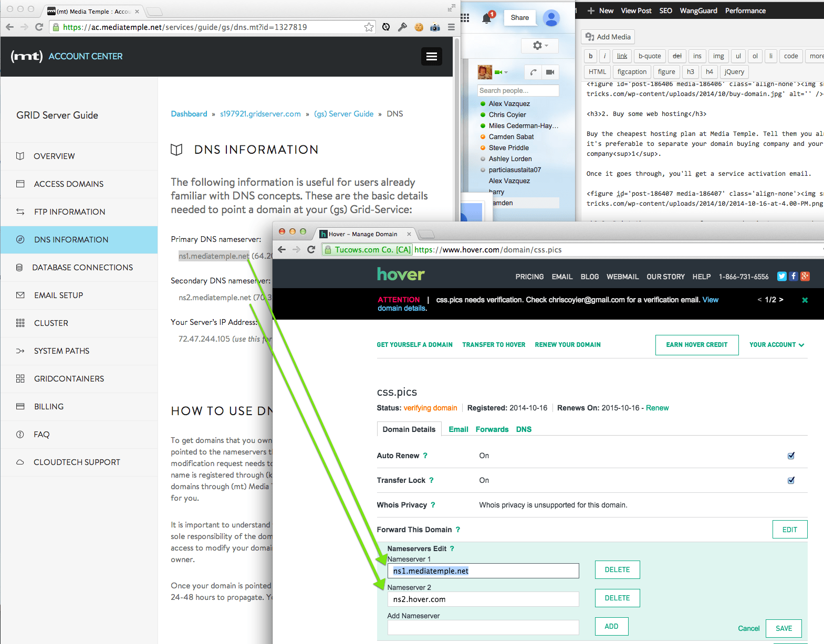Open the Google gear settings dropdown
The width and height of the screenshot is (824, 644).
[540, 46]
